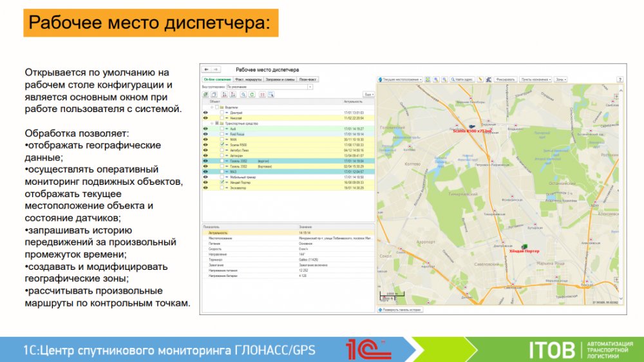This screenshot has width=644, height=362.
Task: Switch to the Заправки и сливы tab
Action: [281, 79]
